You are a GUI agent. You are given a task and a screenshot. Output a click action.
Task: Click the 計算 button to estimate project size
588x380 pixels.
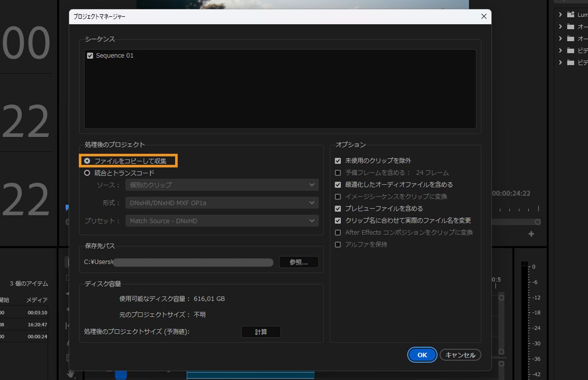click(261, 331)
